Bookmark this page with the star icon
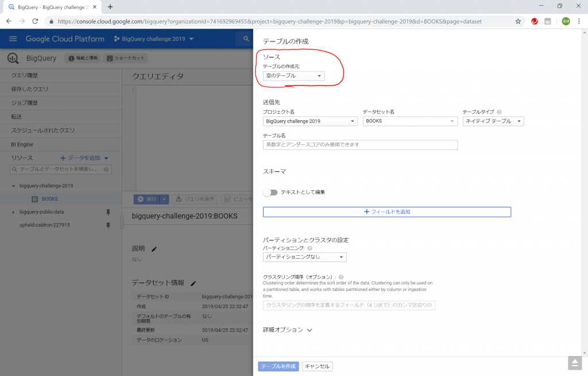Image resolution: width=588 pixels, height=376 pixels. tap(518, 21)
